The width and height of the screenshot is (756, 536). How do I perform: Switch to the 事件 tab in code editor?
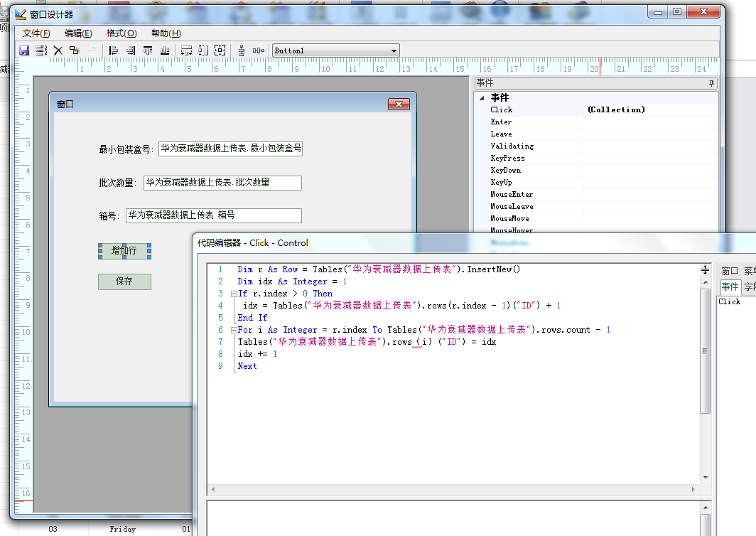point(730,286)
